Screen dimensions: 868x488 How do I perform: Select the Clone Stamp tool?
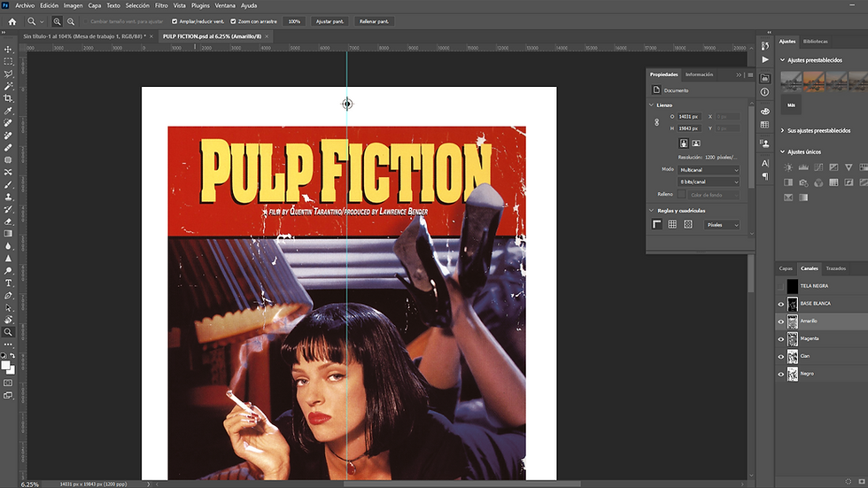[x=8, y=197]
